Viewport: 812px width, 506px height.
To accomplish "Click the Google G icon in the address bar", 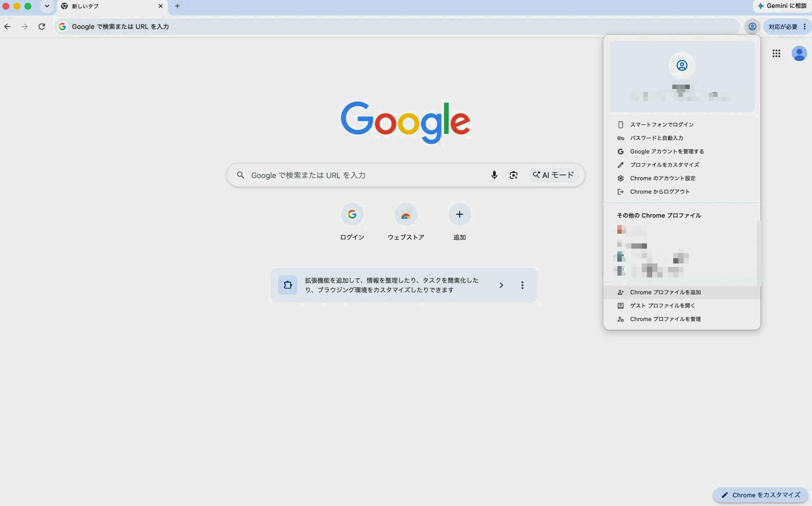I will click(62, 27).
